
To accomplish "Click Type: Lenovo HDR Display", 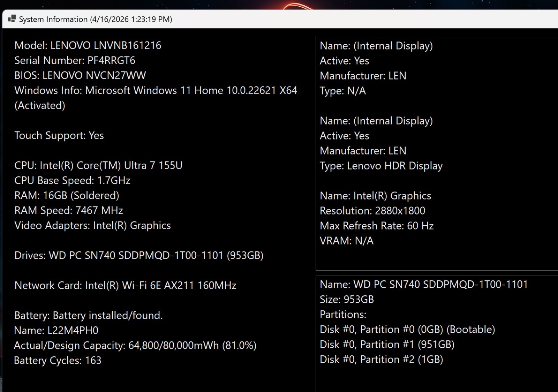I will tap(381, 166).
